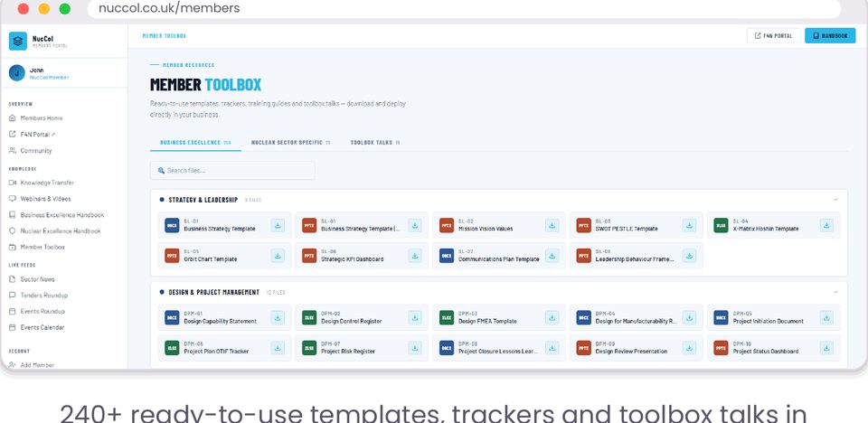Download the Project Initiation Document
The height and width of the screenshot is (423, 868).
[826, 318]
